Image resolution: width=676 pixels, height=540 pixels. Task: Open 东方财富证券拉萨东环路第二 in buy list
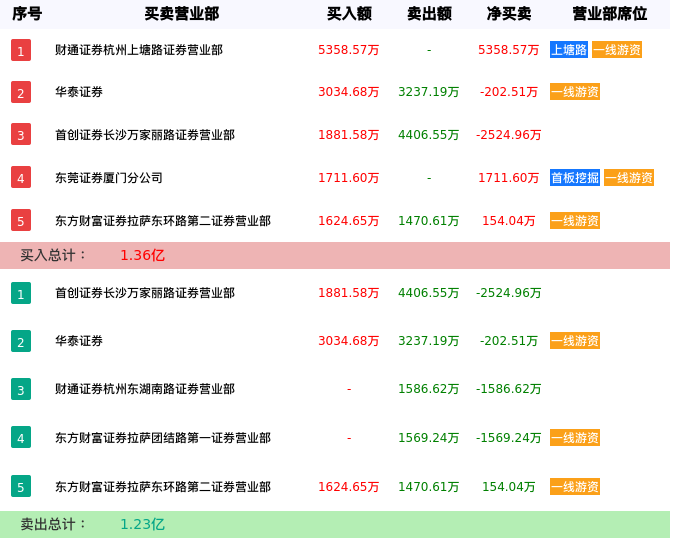(x=163, y=221)
